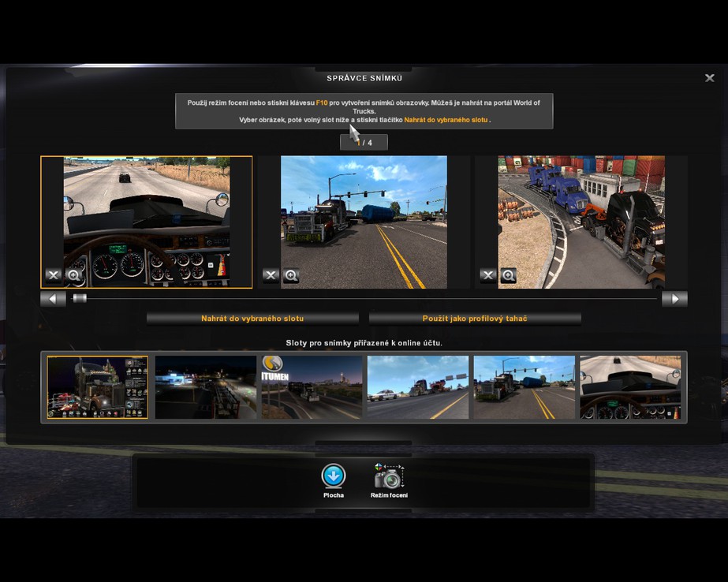The width and height of the screenshot is (728, 582).
Task: Close the Správce snímků window
Action: (709, 78)
